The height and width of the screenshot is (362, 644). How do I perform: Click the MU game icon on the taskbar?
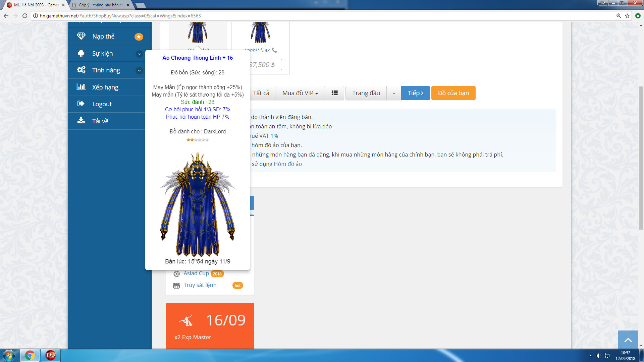[51, 355]
